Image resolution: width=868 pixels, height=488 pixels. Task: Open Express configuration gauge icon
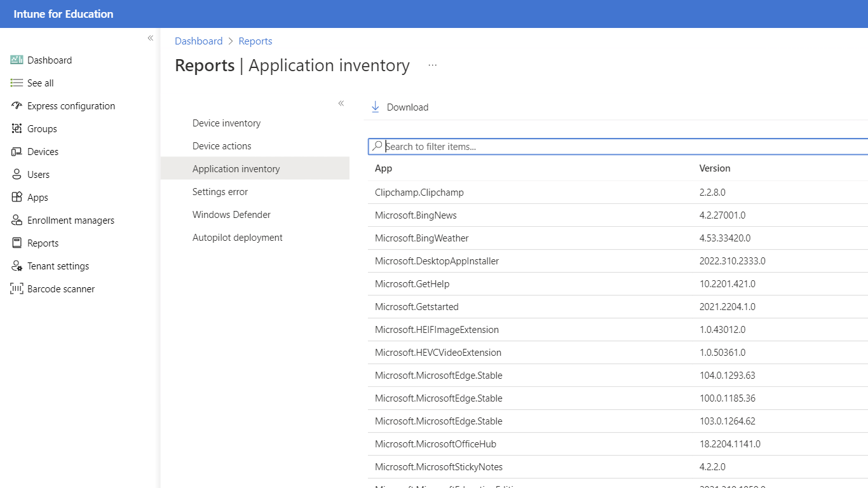17,106
